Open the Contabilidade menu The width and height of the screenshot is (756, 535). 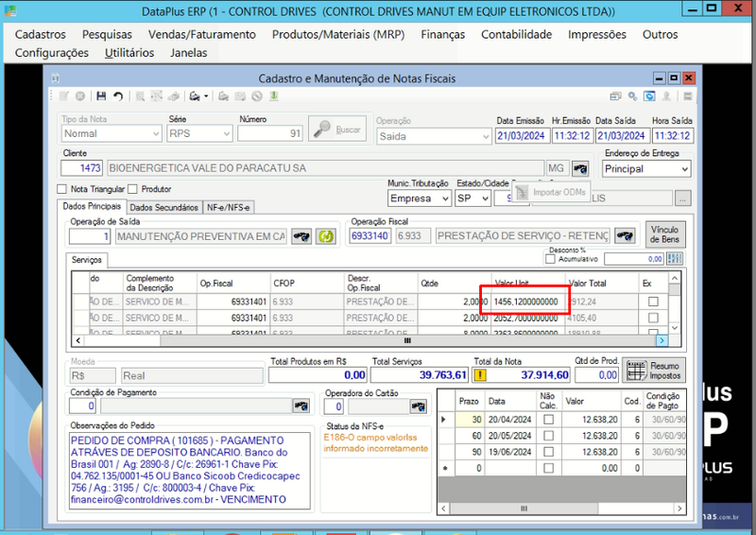click(x=516, y=35)
